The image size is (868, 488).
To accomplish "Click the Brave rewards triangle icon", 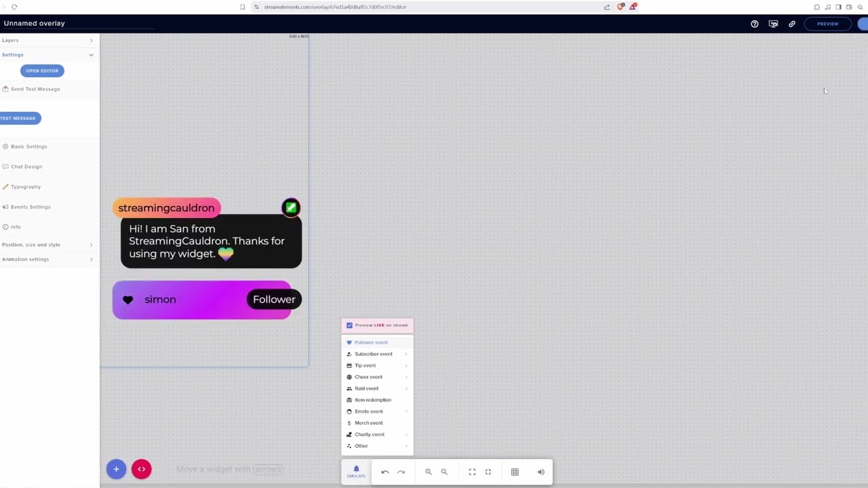I will [x=633, y=7].
